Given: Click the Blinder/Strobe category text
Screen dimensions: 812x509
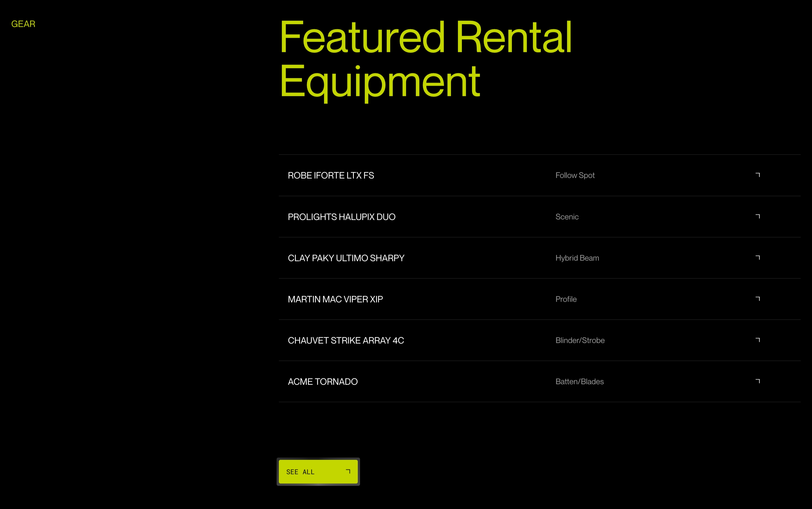Looking at the screenshot, I should (x=580, y=340).
